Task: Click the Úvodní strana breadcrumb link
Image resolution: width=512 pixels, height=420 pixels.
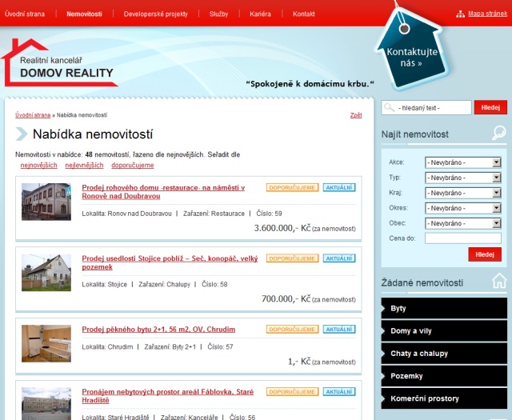Action: click(33, 115)
